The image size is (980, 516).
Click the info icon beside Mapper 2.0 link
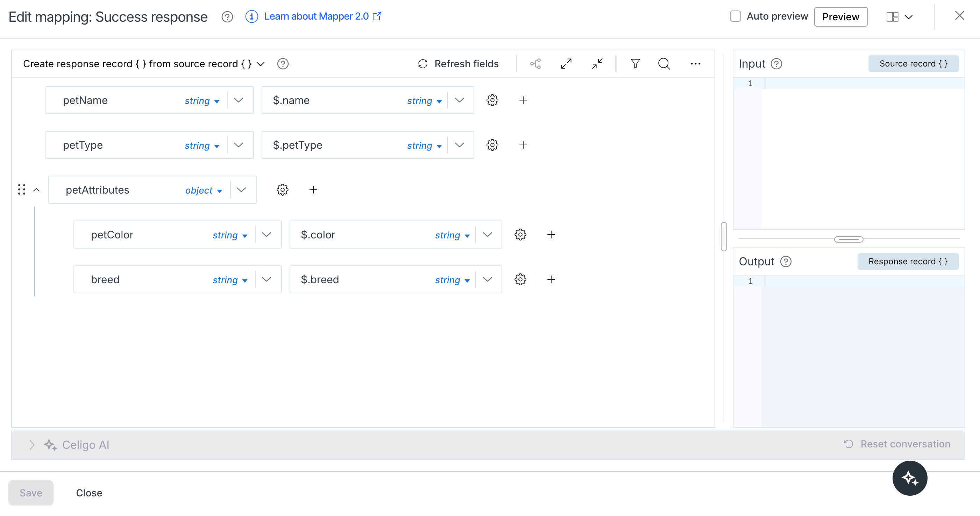tap(251, 16)
